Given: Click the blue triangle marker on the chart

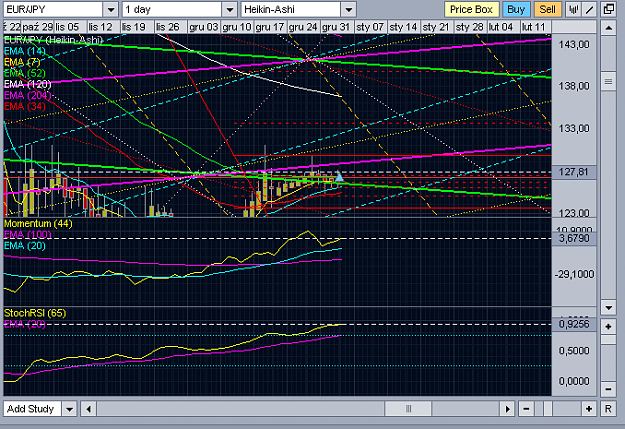Looking at the screenshot, I should tap(339, 176).
